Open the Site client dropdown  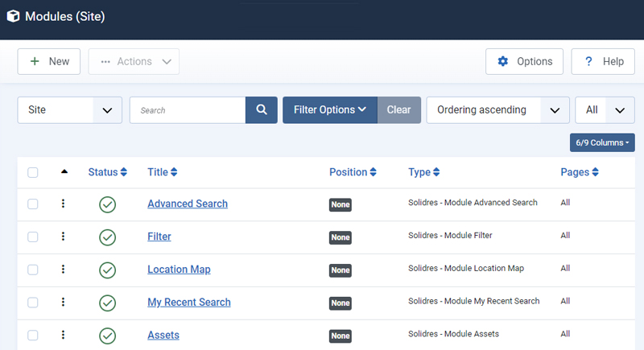point(70,110)
